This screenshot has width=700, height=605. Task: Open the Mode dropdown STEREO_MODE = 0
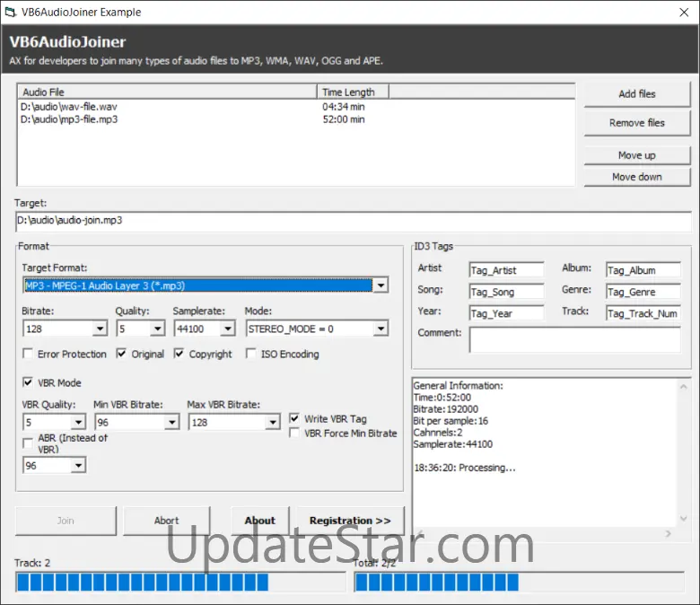[x=381, y=329]
